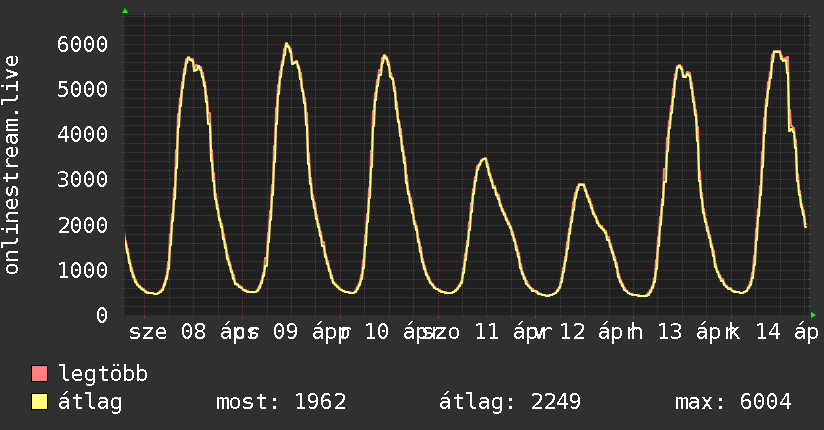This screenshot has height=430, width=824.
Task: Click the 4000 y-axis label
Action: [83, 135]
